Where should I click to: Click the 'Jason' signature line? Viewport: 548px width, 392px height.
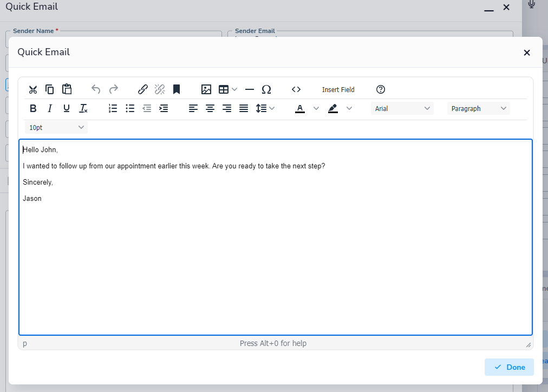(32, 199)
